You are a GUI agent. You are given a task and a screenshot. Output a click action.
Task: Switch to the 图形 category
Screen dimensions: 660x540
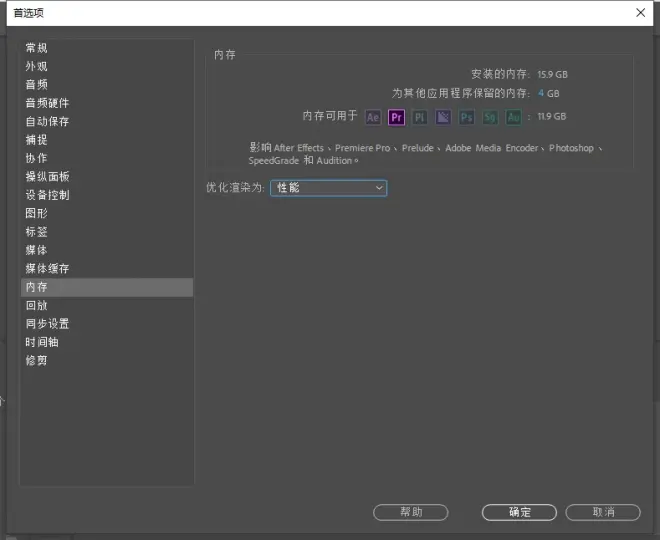click(x=107, y=213)
